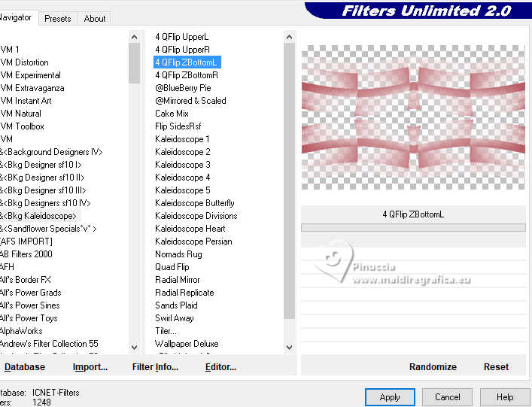
Task: Switch to the Presets tab
Action: (58, 18)
